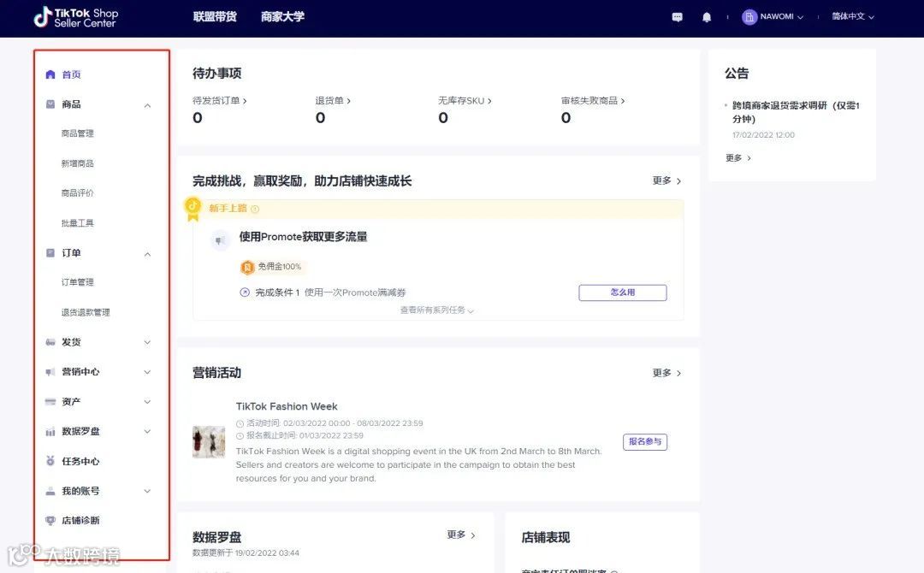The width and height of the screenshot is (924, 573).
Task: Expand the 数据罗盘 sidebar chevron
Action: (x=147, y=432)
